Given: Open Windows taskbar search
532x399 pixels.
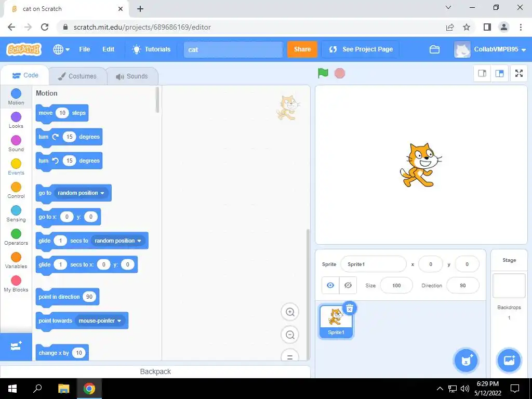Looking at the screenshot, I should tap(37, 389).
